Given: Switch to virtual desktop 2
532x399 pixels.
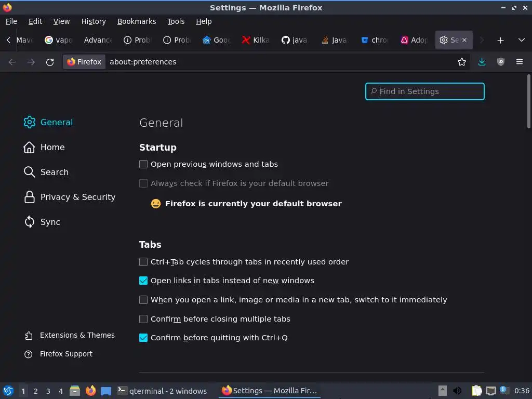Looking at the screenshot, I should click(36, 391).
